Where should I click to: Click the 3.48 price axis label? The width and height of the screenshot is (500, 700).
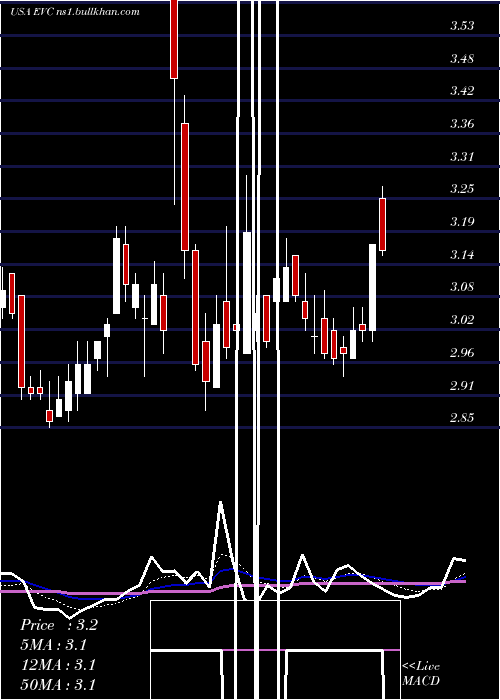pos(462,58)
